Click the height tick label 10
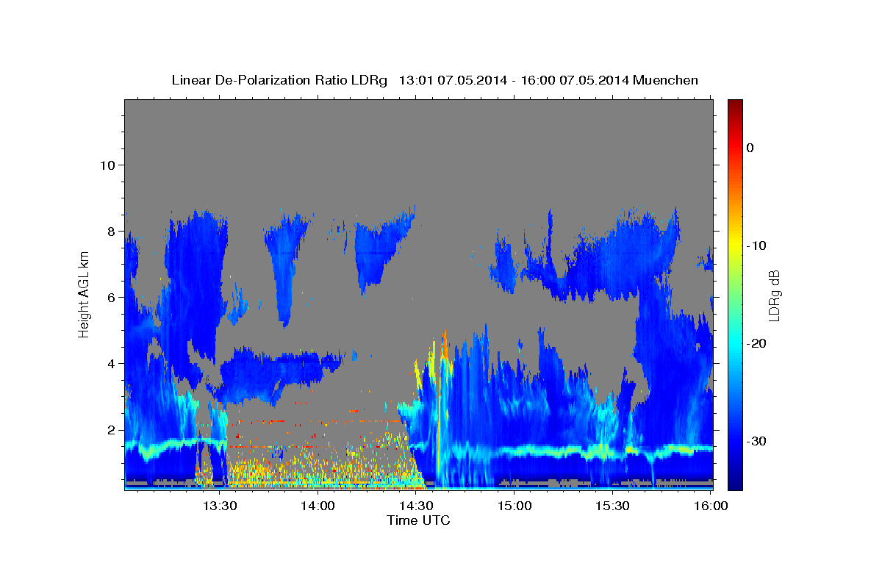Viewport: 882px width, 588px height. (x=110, y=165)
